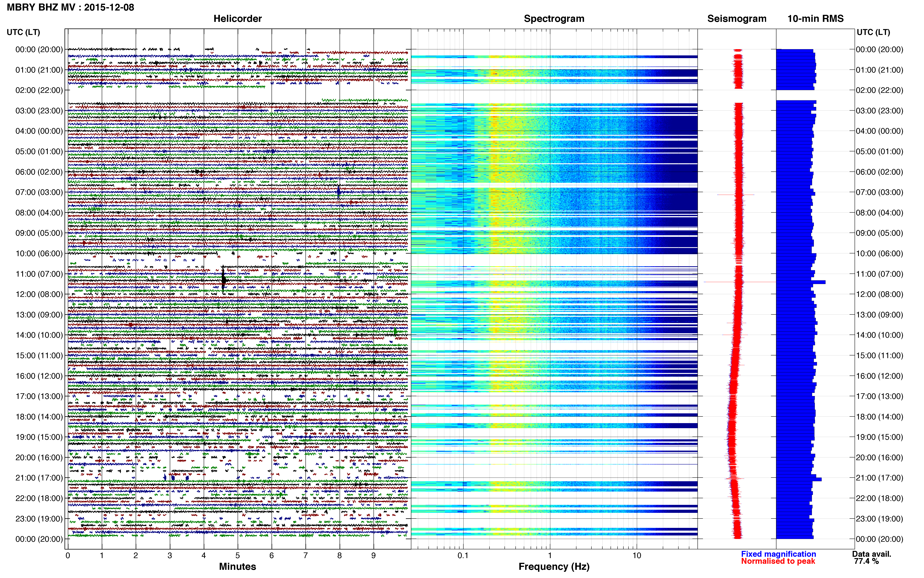Click the left-side UTC (LT) axis label
924x578 pixels.
23,32
